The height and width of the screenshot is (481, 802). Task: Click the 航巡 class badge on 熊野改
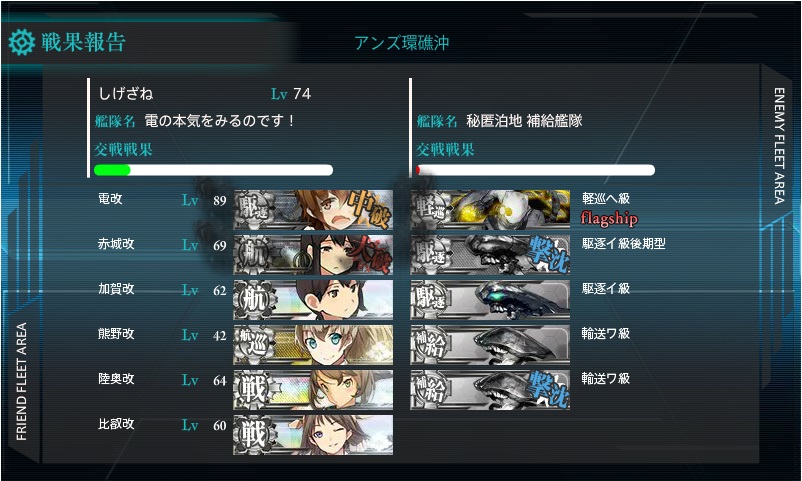[x=255, y=344]
